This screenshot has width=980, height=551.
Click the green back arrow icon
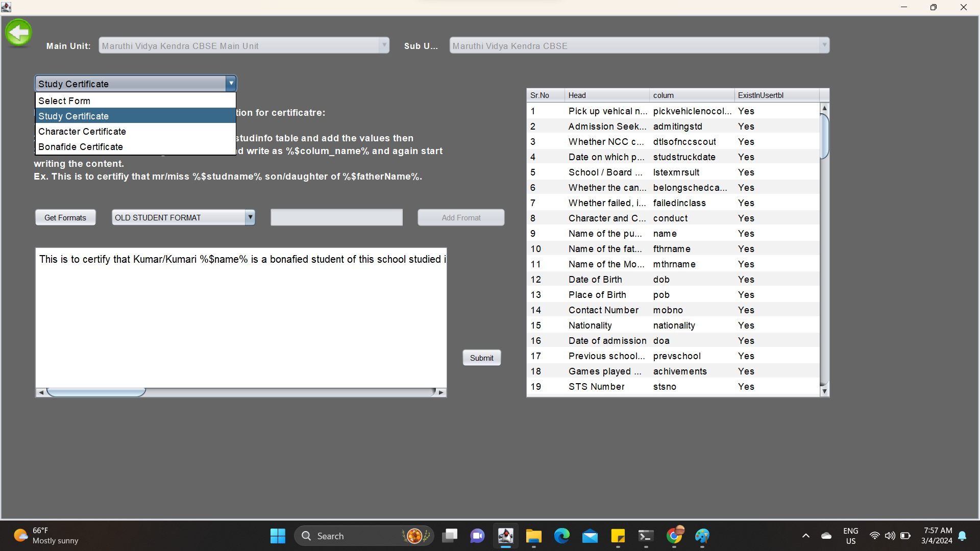(18, 33)
